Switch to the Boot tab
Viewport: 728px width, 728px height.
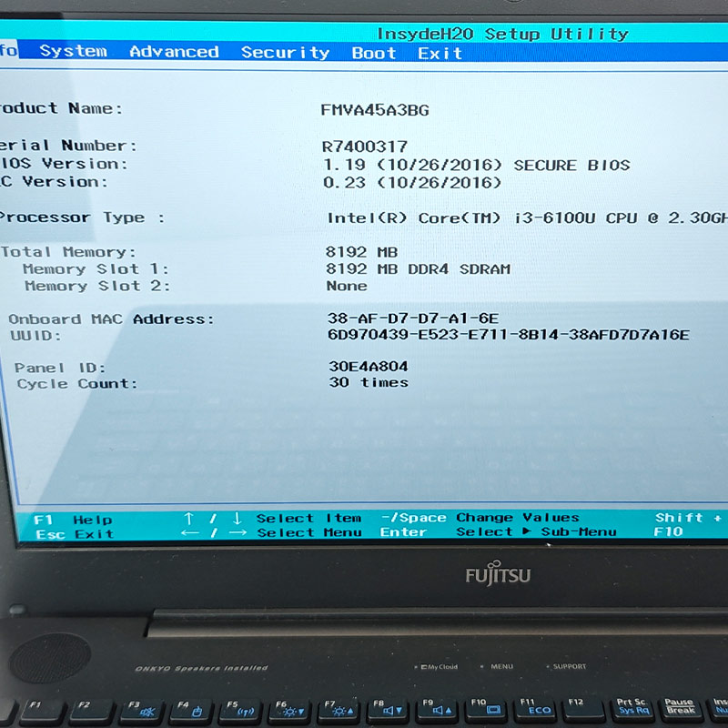372,53
